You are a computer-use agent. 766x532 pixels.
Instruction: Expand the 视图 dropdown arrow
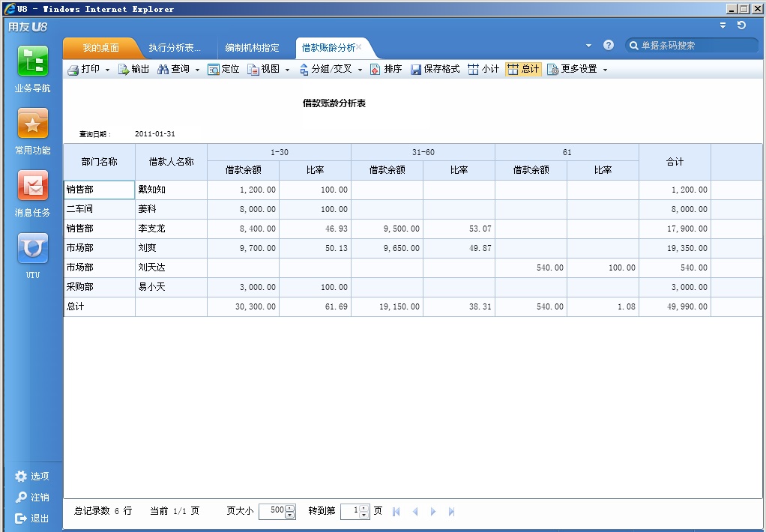tap(287, 70)
